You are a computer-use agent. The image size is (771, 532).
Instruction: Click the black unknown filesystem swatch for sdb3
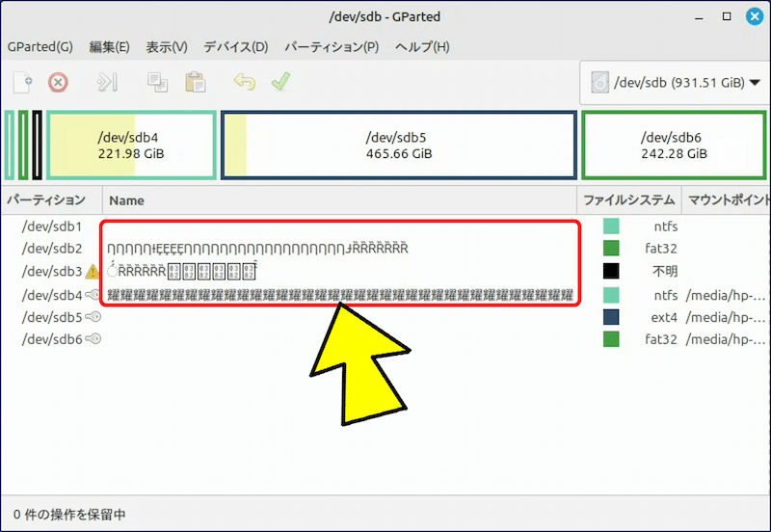[x=611, y=272]
